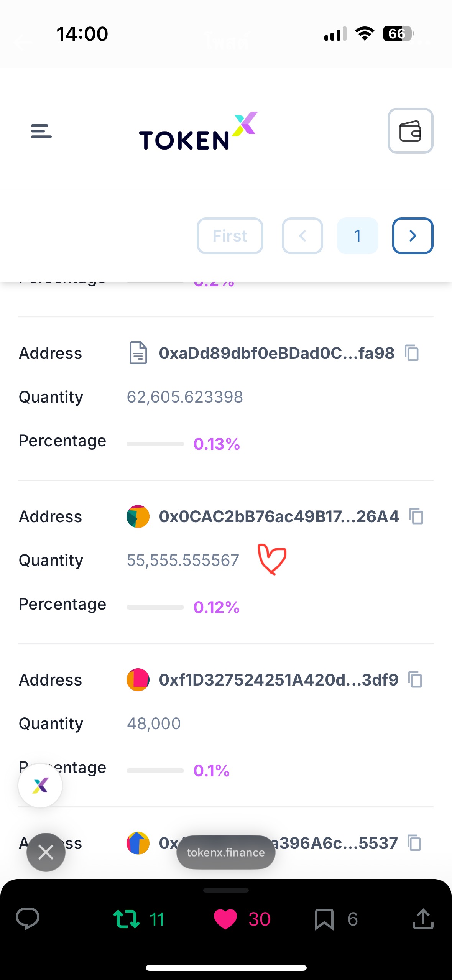The height and width of the screenshot is (980, 452).
Task: Go to previous page chevron
Action: click(302, 236)
